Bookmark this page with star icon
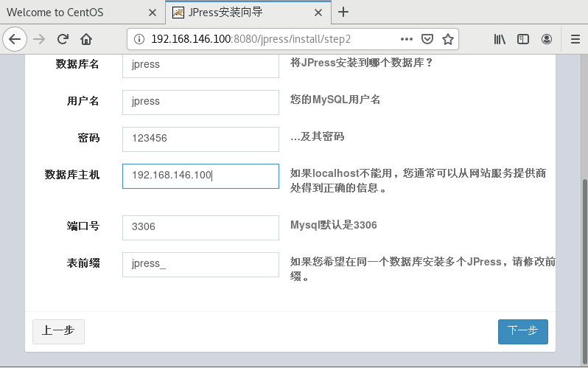588x368 pixels. pos(448,39)
